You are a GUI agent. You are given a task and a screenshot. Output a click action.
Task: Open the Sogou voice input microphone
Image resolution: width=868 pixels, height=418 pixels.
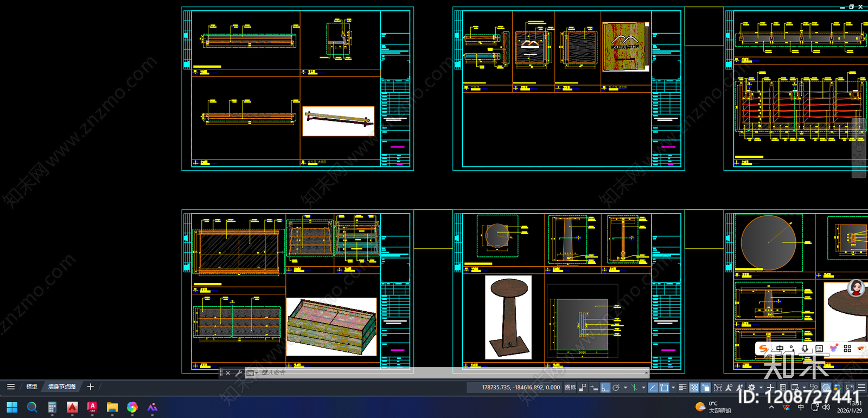[805, 349]
